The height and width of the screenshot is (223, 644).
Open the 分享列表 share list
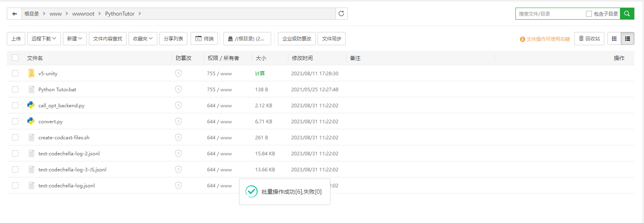point(173,39)
